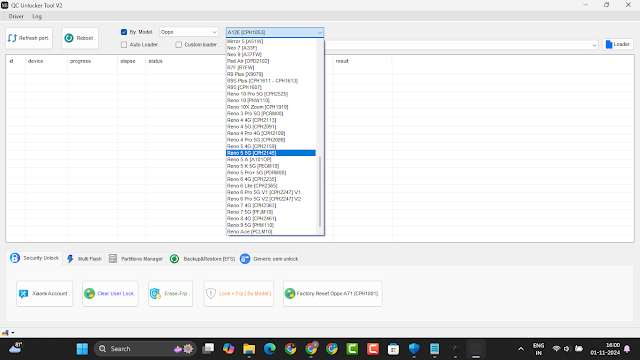The image size is (640, 360).
Task: Click the model list scrollbar thumb
Action: 320,192
